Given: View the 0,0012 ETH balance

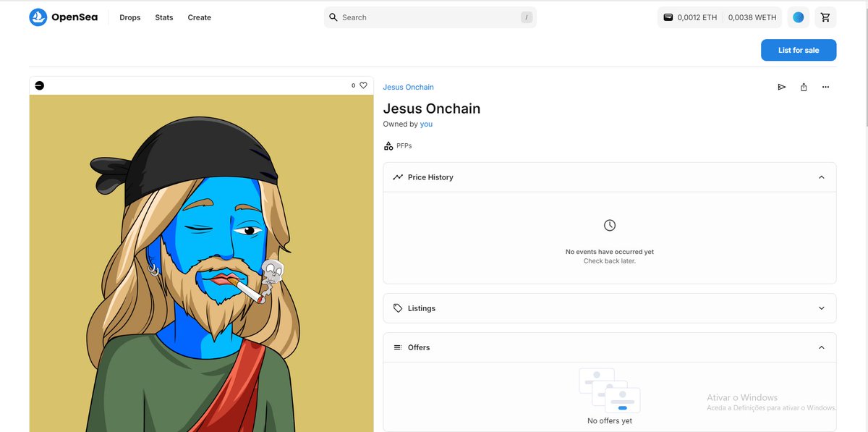Looking at the screenshot, I should click(697, 17).
